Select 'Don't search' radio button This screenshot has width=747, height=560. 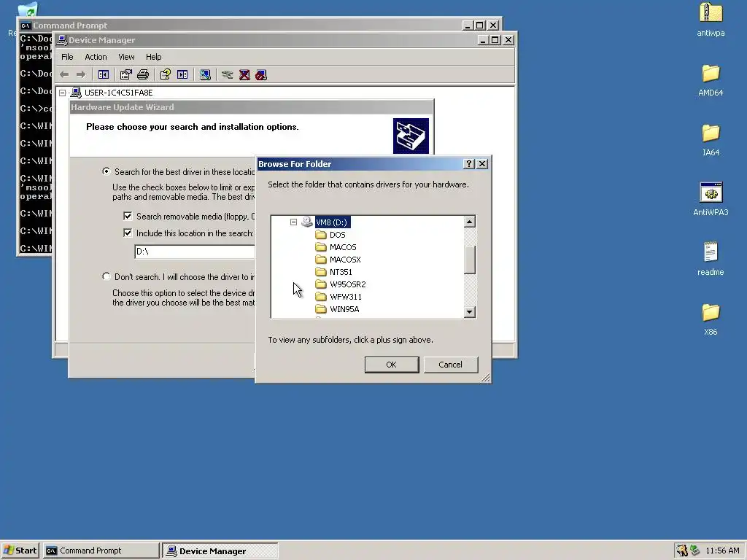[107, 276]
